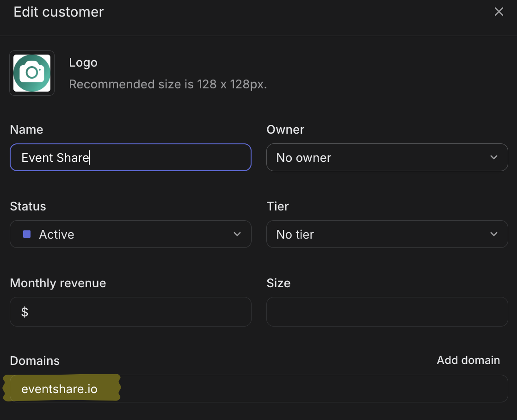Screen dimensions: 517x420
Task: Click the Monthly revenue input field
Action: click(x=130, y=312)
